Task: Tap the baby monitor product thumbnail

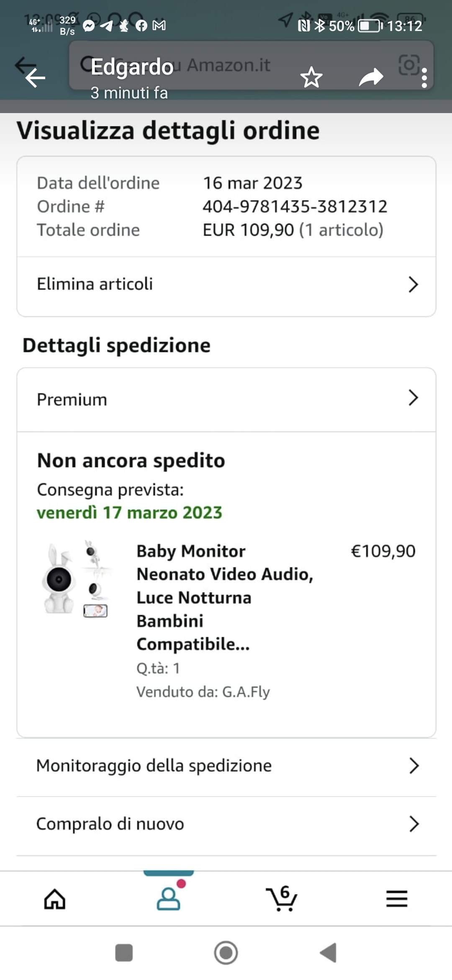Action: pos(76,579)
